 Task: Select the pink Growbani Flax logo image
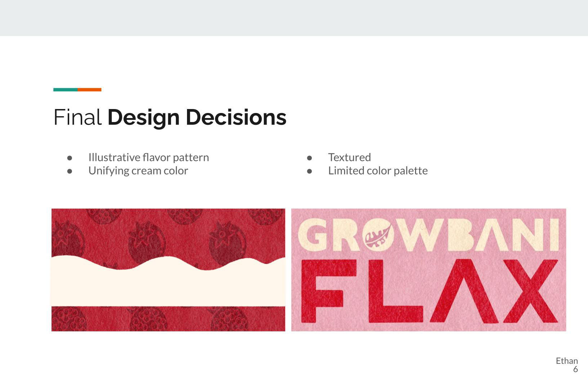pyautogui.click(x=428, y=270)
